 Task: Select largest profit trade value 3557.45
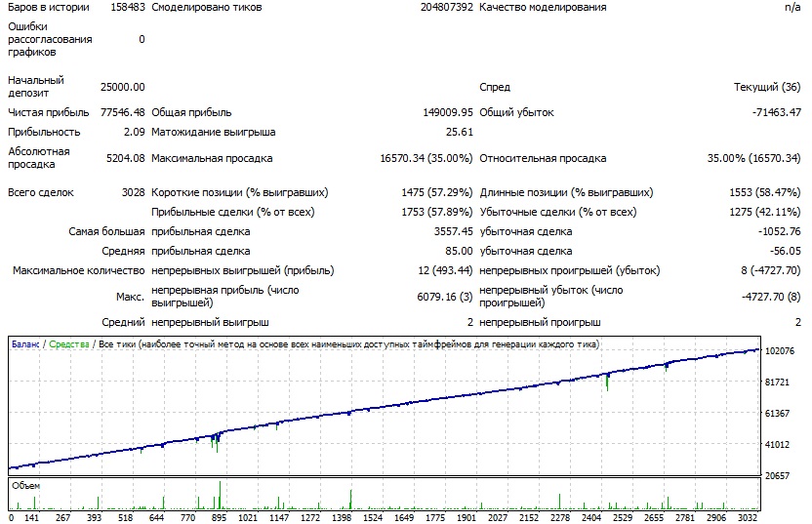pyautogui.click(x=454, y=231)
